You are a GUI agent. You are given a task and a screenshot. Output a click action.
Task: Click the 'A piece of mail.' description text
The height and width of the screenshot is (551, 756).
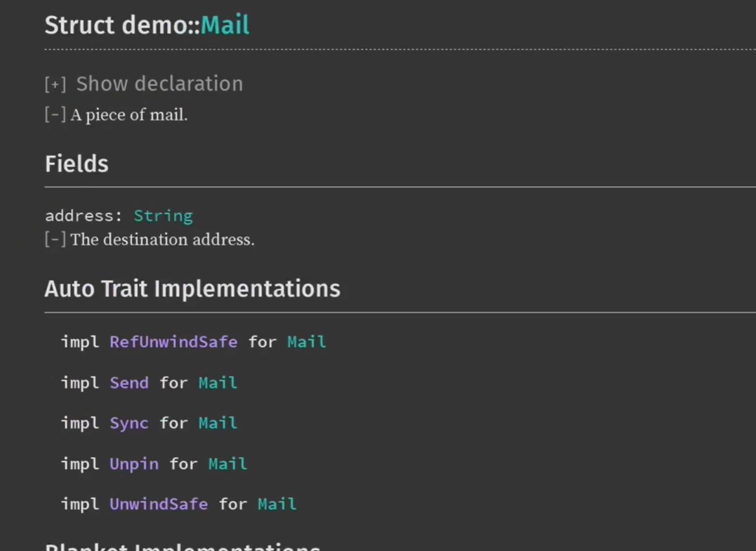pyautogui.click(x=129, y=115)
